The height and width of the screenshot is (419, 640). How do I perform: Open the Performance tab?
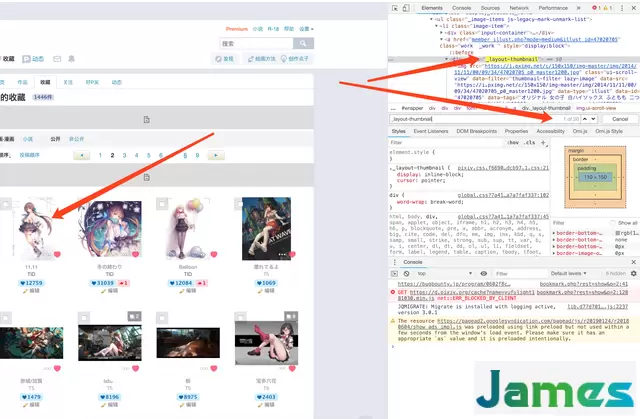point(553,8)
